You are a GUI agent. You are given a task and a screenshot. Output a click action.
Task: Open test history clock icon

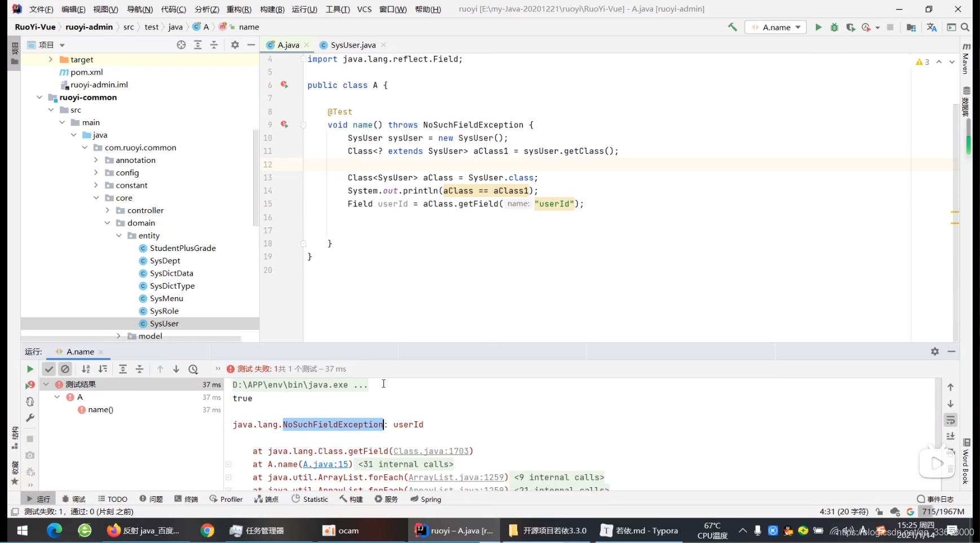click(193, 369)
